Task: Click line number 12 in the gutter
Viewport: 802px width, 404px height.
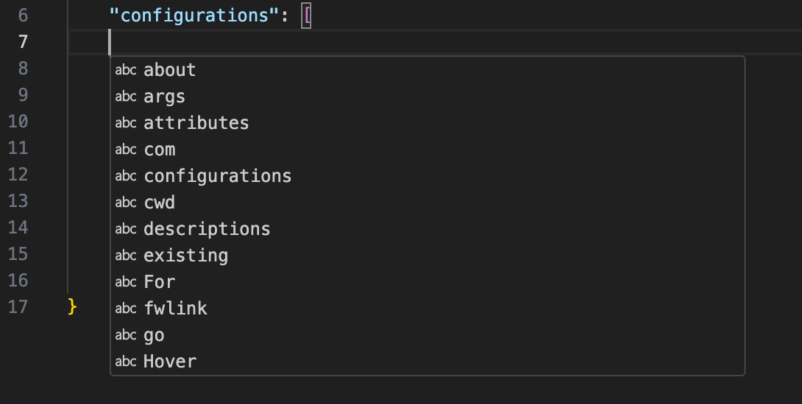Action: pyautogui.click(x=18, y=175)
